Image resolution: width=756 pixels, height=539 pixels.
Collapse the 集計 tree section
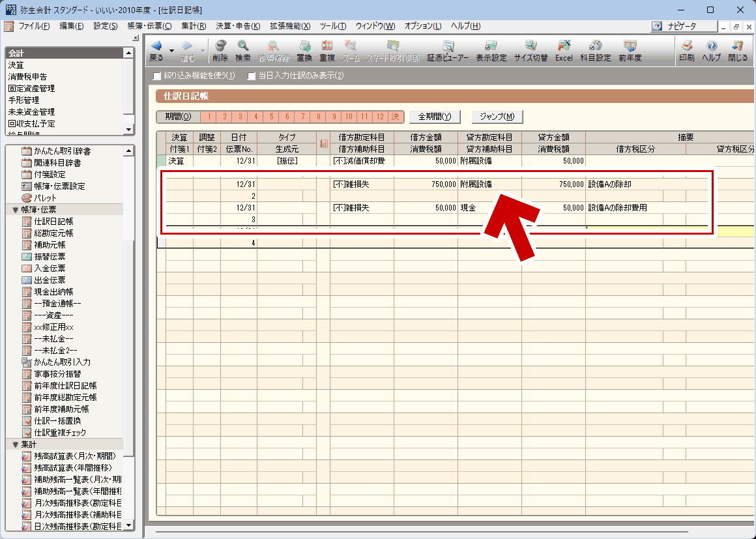[x=16, y=444]
